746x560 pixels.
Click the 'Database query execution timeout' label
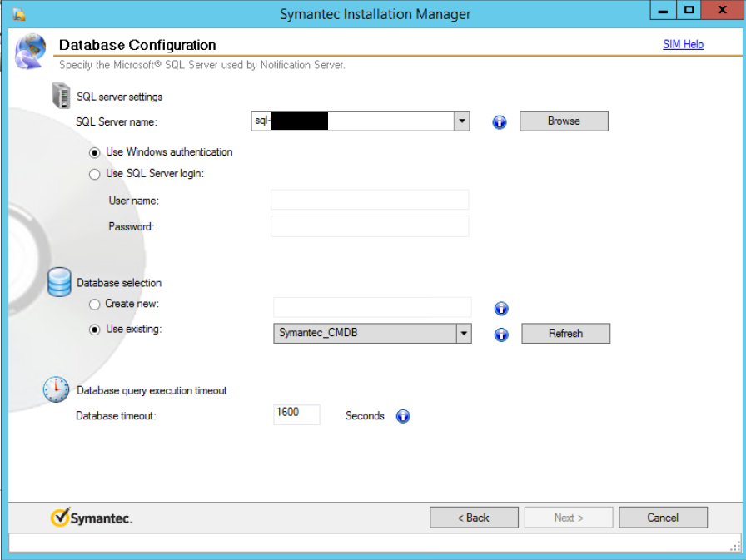(152, 391)
